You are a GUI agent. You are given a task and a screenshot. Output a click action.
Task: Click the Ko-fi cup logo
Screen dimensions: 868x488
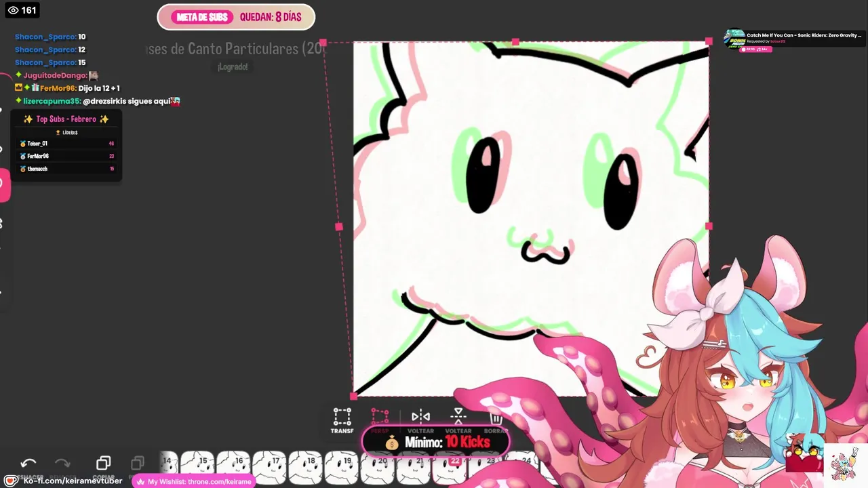click(x=11, y=481)
